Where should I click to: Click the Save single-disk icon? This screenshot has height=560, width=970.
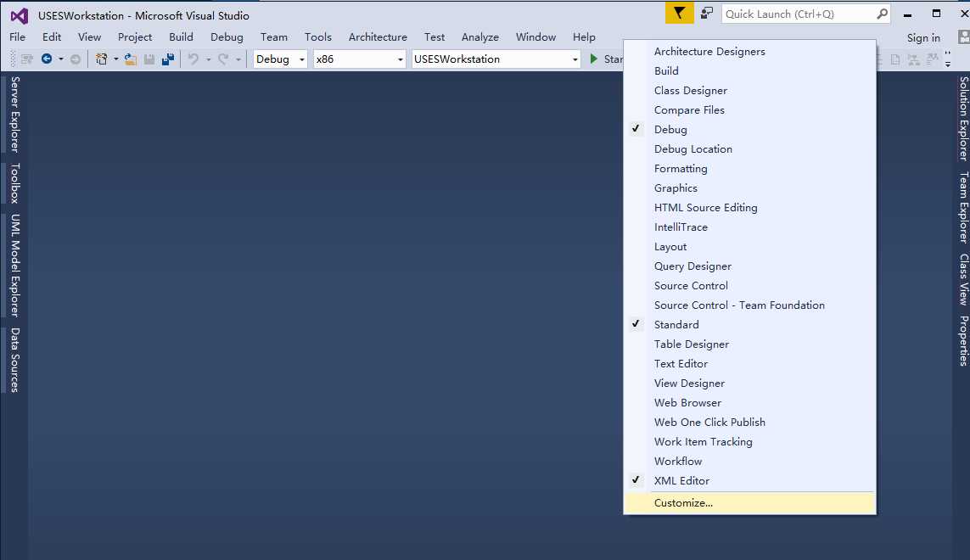coord(149,59)
